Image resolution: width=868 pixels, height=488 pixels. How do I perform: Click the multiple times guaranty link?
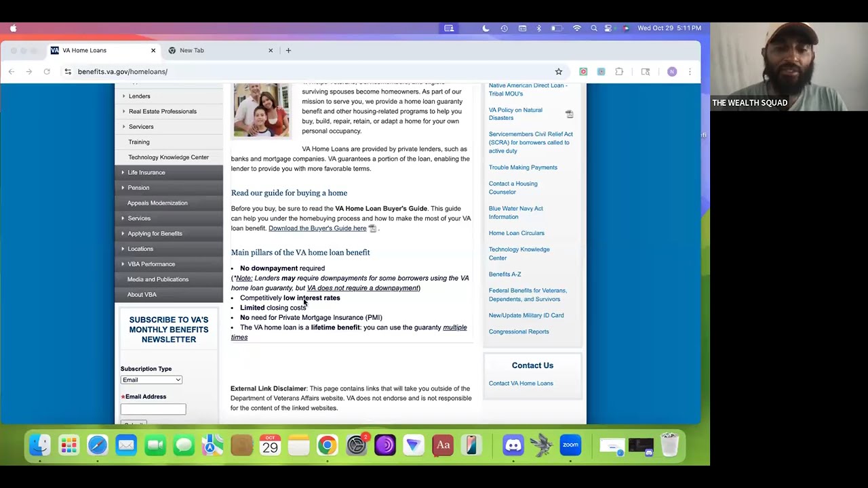pyautogui.click(x=349, y=332)
